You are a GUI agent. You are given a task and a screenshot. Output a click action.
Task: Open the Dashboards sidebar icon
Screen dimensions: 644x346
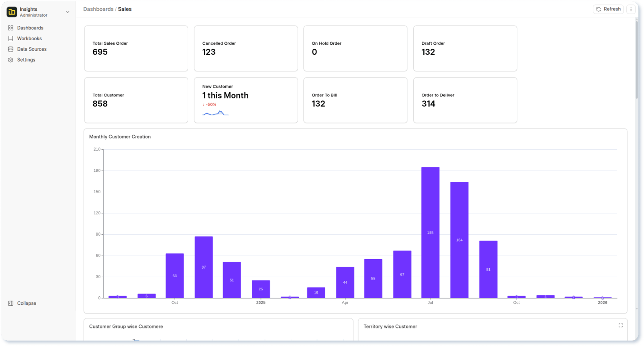coord(11,28)
